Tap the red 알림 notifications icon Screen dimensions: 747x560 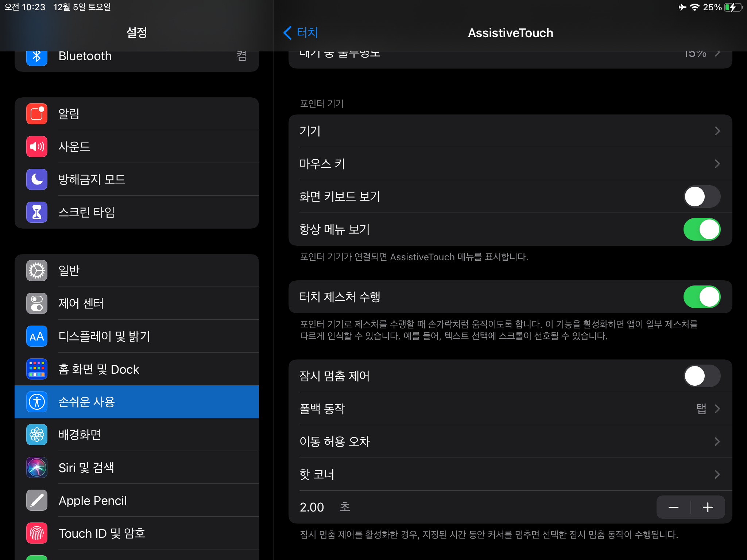pyautogui.click(x=37, y=114)
